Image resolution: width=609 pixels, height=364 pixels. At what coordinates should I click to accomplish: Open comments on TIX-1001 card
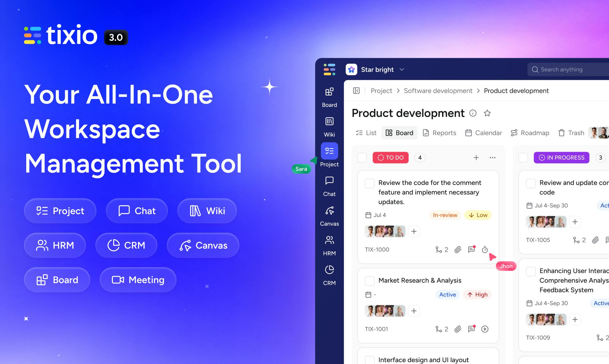click(472, 329)
